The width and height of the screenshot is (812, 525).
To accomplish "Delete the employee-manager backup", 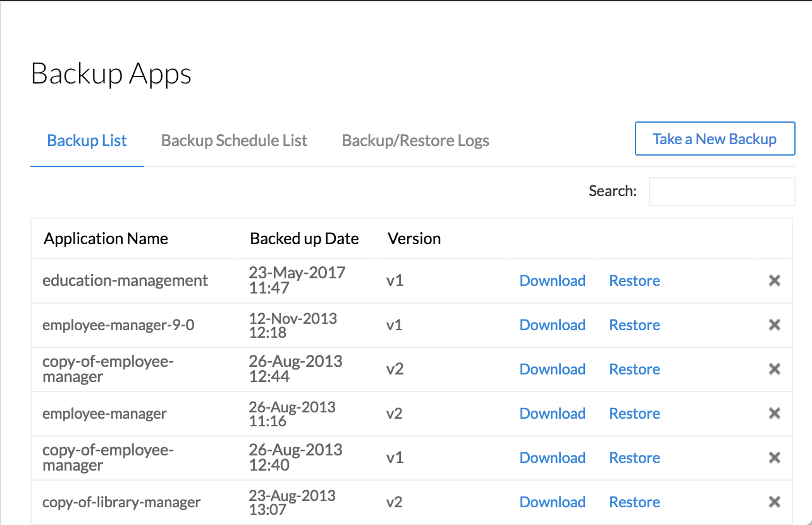I will click(774, 413).
